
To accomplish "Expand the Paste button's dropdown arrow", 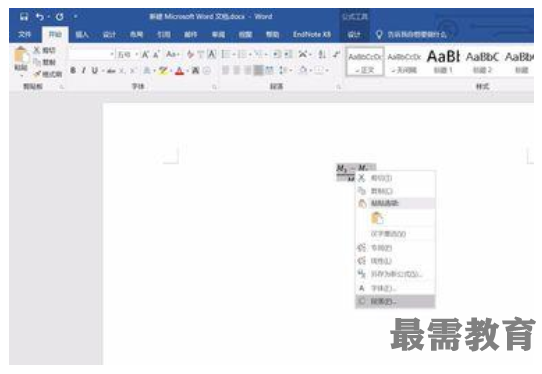I will click(x=21, y=75).
